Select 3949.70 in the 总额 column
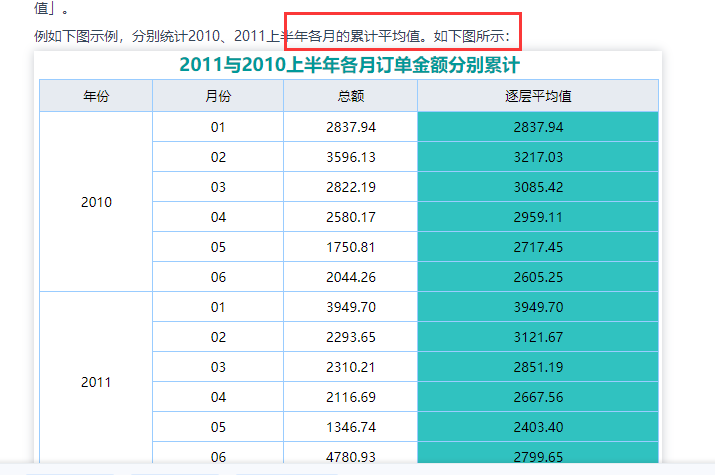Viewport: 715px width, 475px height. 351,307
